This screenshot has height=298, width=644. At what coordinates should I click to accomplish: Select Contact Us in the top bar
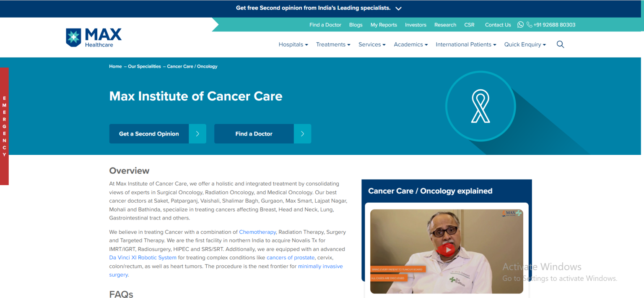coord(498,24)
